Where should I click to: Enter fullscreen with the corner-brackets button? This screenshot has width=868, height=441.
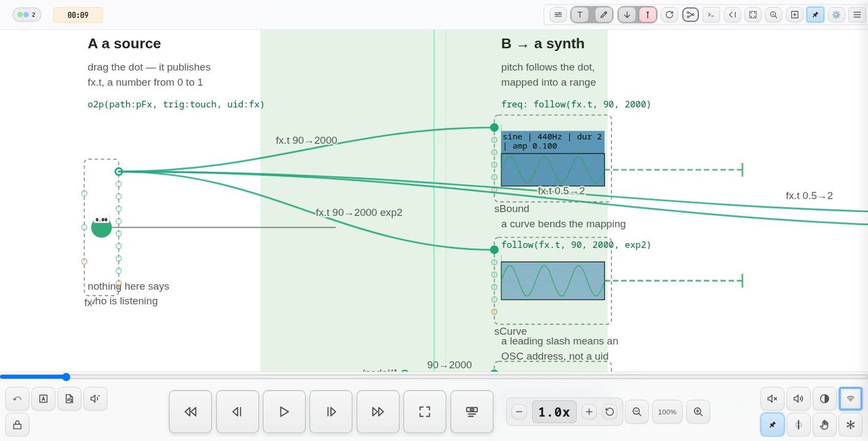(x=425, y=412)
